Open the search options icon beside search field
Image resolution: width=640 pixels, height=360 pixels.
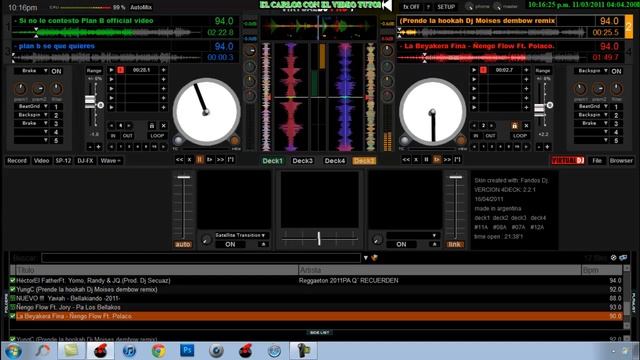[x=374, y=258]
